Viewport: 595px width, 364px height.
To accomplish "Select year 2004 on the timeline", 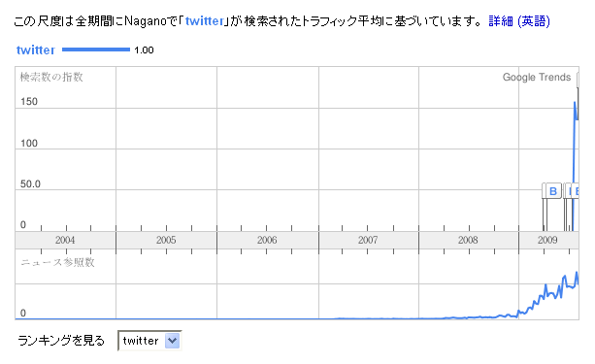I will [x=65, y=240].
